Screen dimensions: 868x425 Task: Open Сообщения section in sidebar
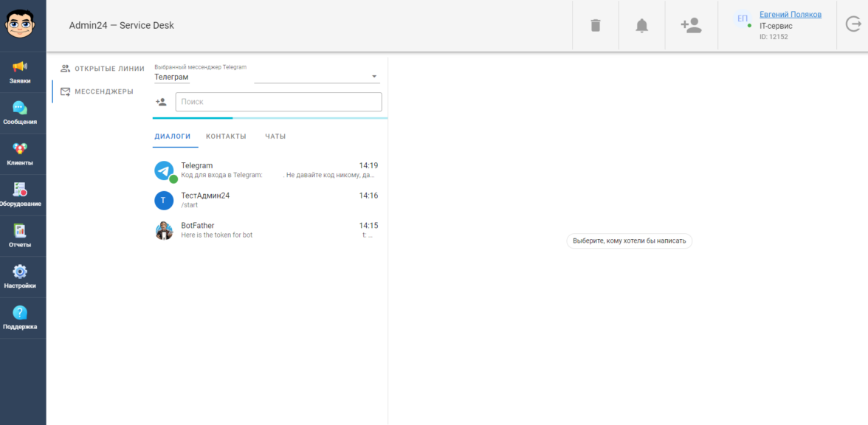[x=21, y=113]
